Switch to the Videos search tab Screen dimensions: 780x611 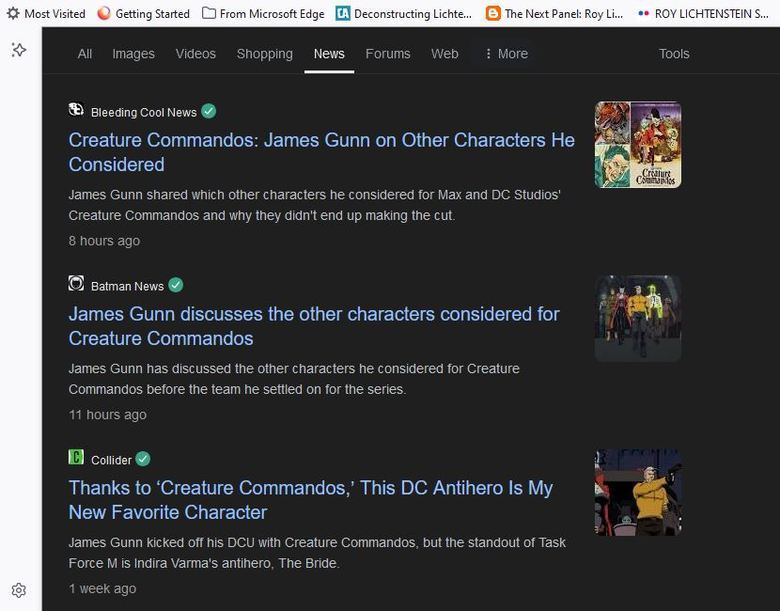195,54
